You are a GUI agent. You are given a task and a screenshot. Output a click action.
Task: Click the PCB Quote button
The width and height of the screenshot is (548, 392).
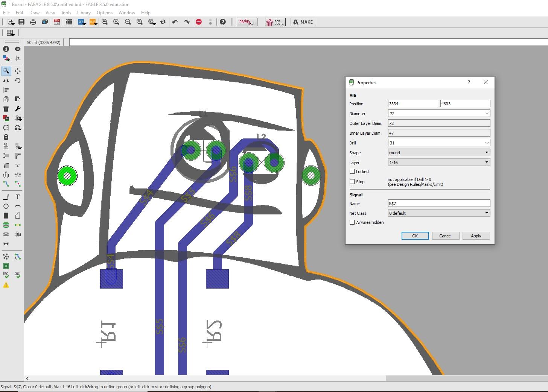(x=275, y=22)
